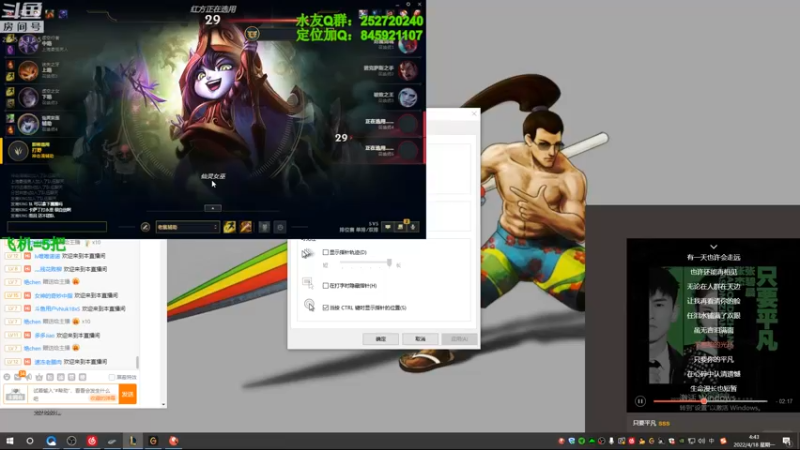Image resolution: width=800 pixels, height=450 pixels.
Task: Click the second teammate champion portrait
Action: coord(28,71)
